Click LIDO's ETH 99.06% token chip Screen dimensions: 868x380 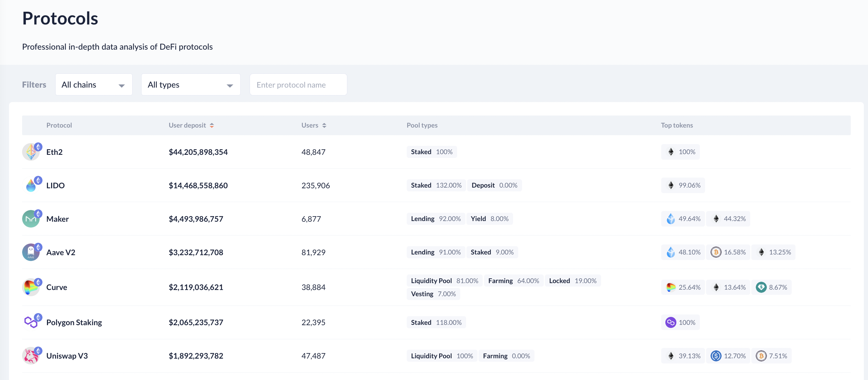(x=683, y=185)
